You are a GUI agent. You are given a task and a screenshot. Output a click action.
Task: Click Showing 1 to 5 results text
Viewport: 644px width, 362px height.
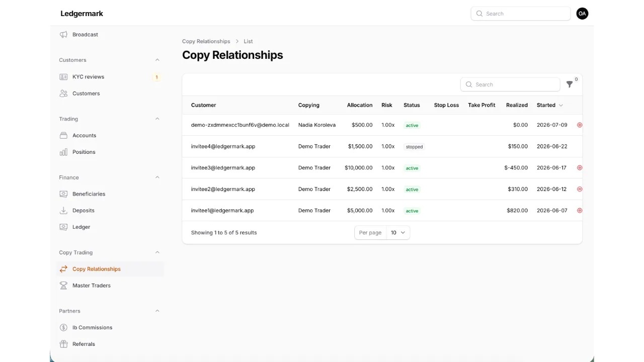click(x=224, y=233)
